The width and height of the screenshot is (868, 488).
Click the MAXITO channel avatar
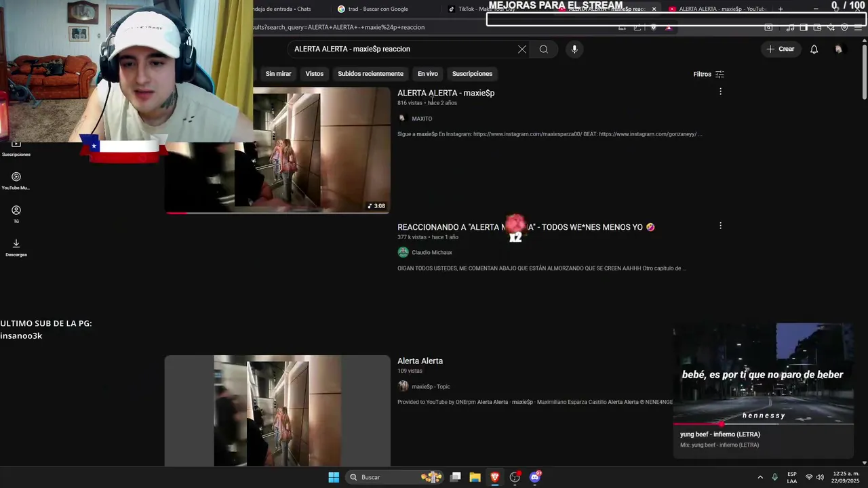coord(402,118)
